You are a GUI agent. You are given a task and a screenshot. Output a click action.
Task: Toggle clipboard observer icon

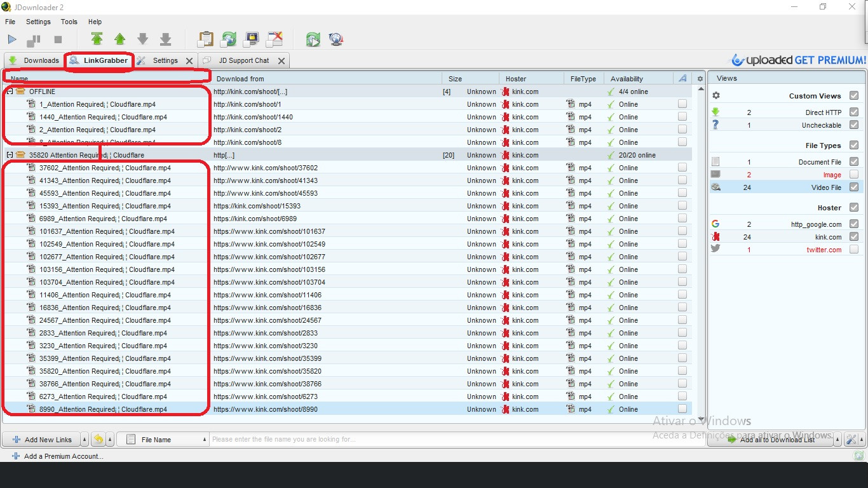(x=205, y=39)
